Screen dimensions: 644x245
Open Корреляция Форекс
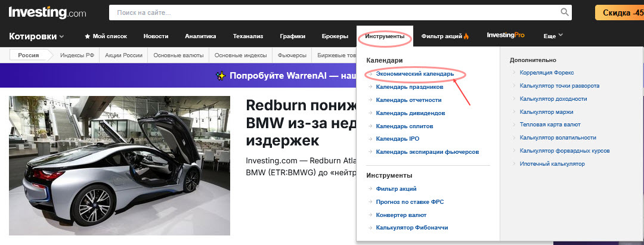547,73
